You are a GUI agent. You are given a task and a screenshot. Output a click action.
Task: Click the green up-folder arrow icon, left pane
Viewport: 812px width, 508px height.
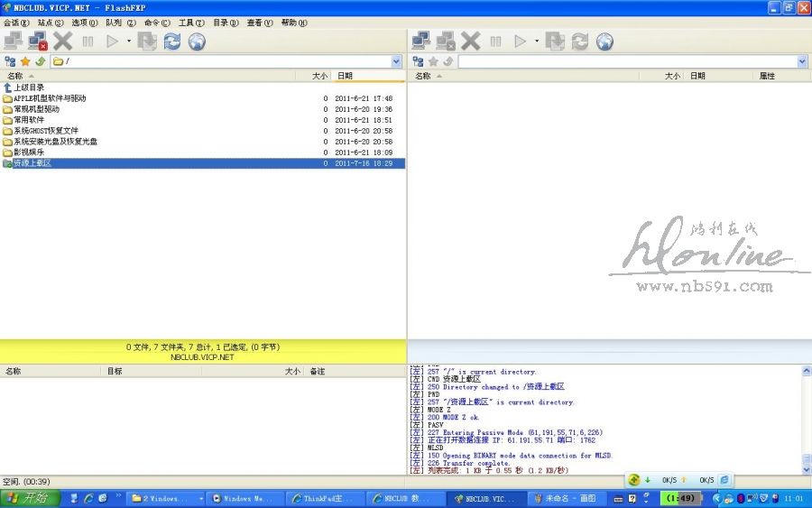40,61
